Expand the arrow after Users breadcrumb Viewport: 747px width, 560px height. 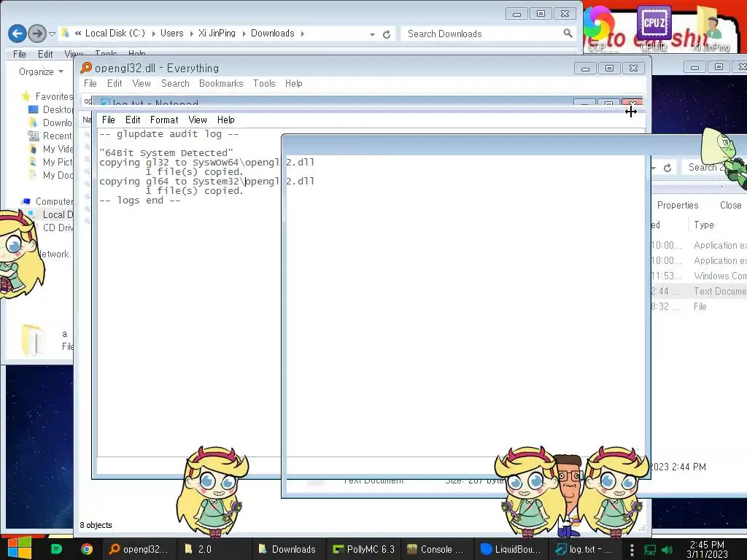(191, 34)
